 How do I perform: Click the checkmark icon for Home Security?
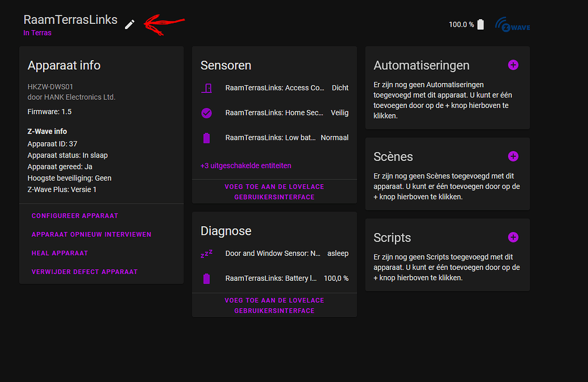point(207,113)
